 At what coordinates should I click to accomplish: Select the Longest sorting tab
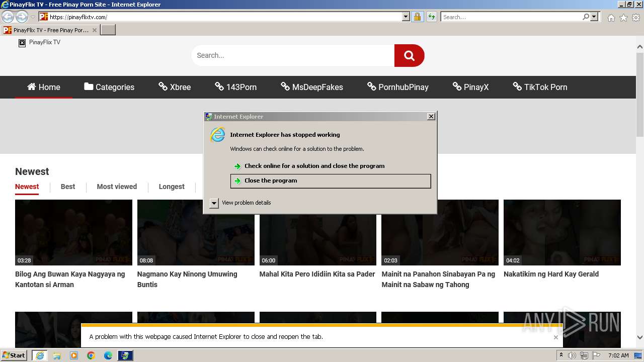click(x=172, y=187)
